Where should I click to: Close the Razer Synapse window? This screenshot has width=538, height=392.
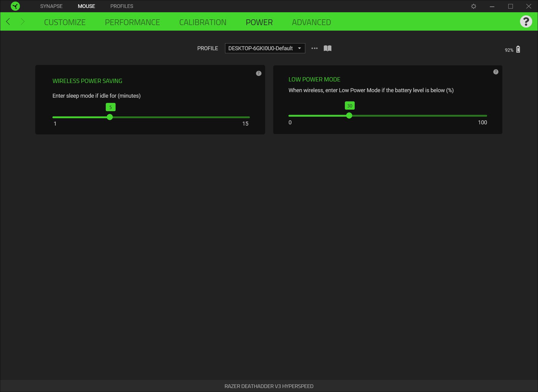pos(529,6)
